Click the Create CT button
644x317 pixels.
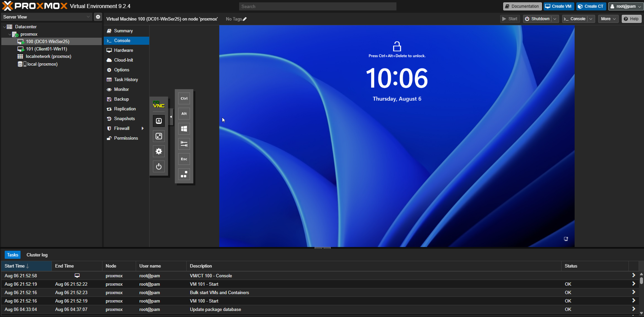pos(591,6)
